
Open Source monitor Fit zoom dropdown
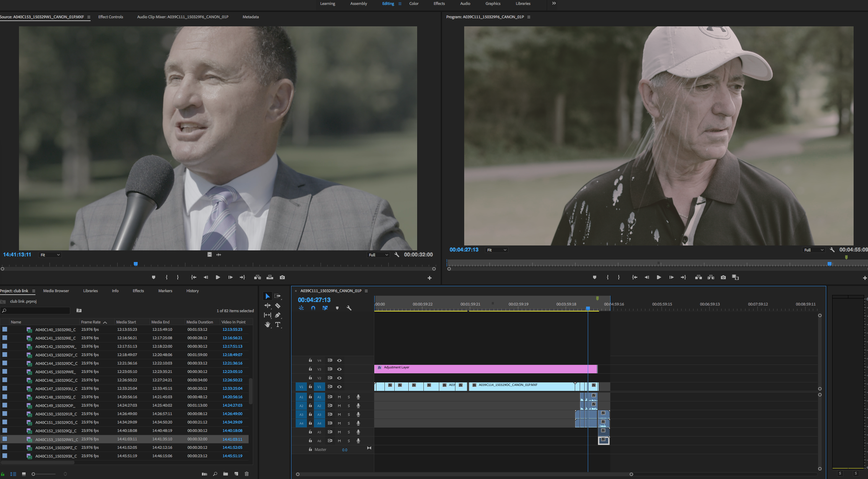click(x=50, y=255)
